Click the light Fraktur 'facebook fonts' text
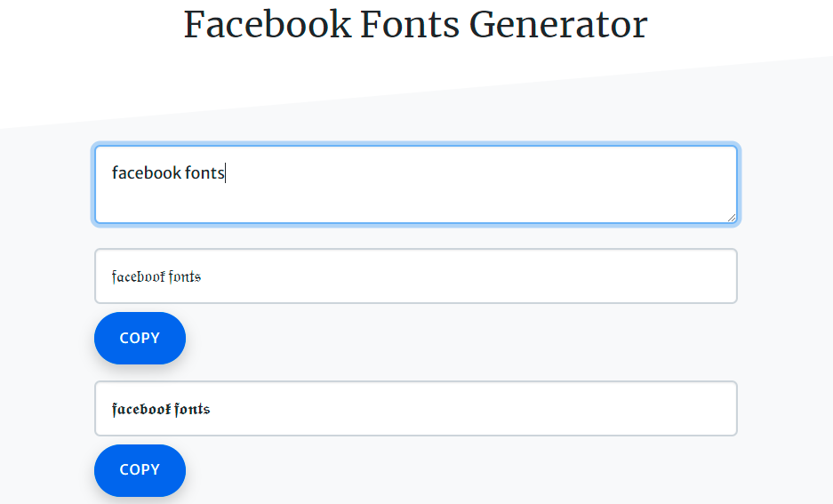The width and height of the screenshot is (833, 504). coord(156,276)
